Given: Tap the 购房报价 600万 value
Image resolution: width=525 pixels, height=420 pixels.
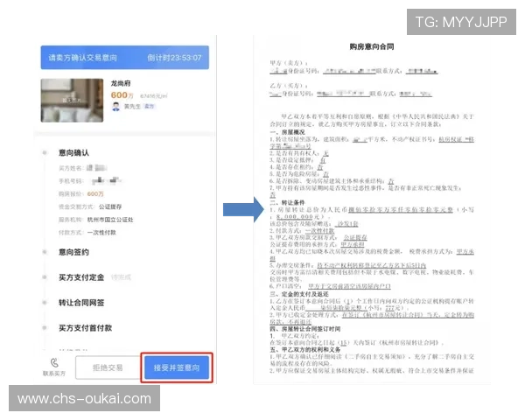Looking at the screenshot, I should (95, 194).
